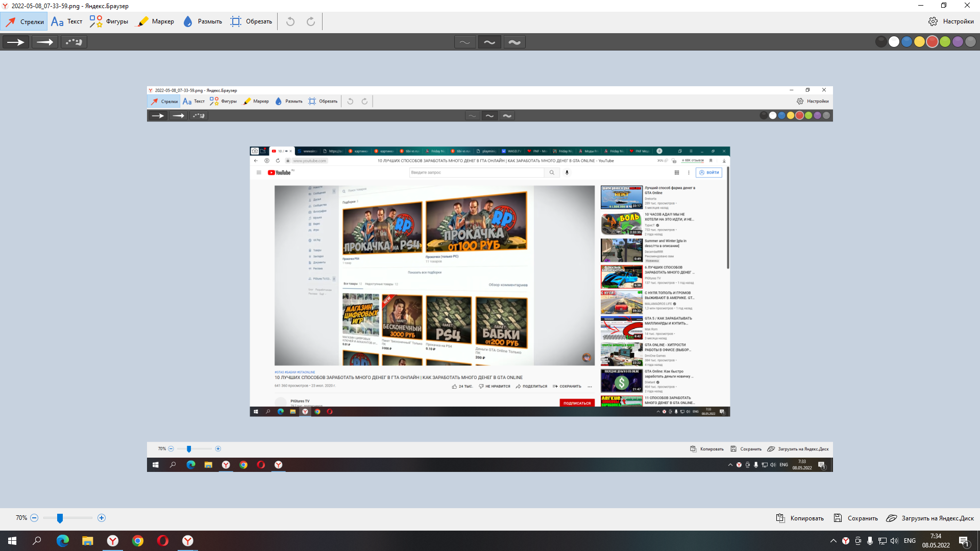The height and width of the screenshot is (551, 980).
Task: Choose the curved dotted arrow style
Action: (74, 42)
